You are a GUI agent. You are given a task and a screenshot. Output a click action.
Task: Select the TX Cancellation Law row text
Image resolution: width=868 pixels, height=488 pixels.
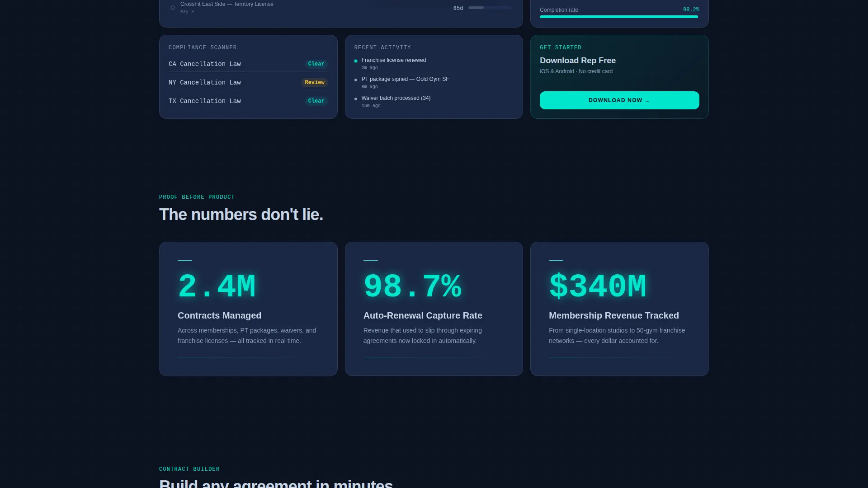[205, 101]
